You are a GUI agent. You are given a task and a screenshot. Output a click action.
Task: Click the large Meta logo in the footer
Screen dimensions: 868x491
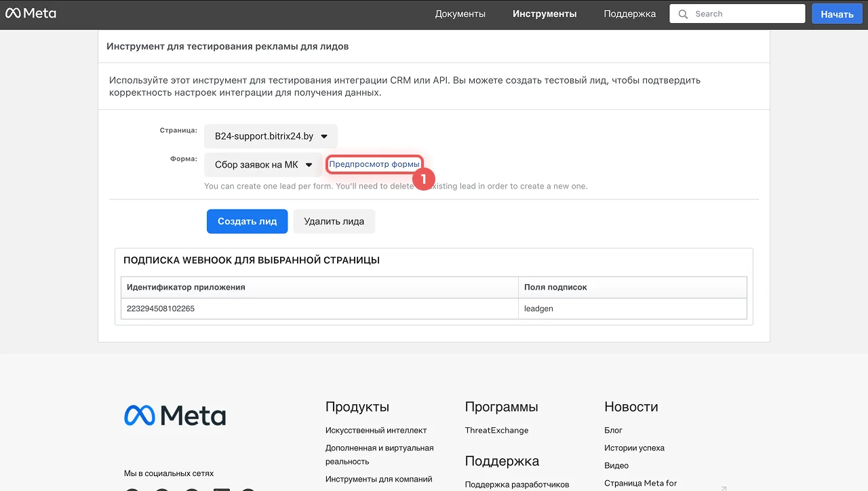pyautogui.click(x=175, y=415)
